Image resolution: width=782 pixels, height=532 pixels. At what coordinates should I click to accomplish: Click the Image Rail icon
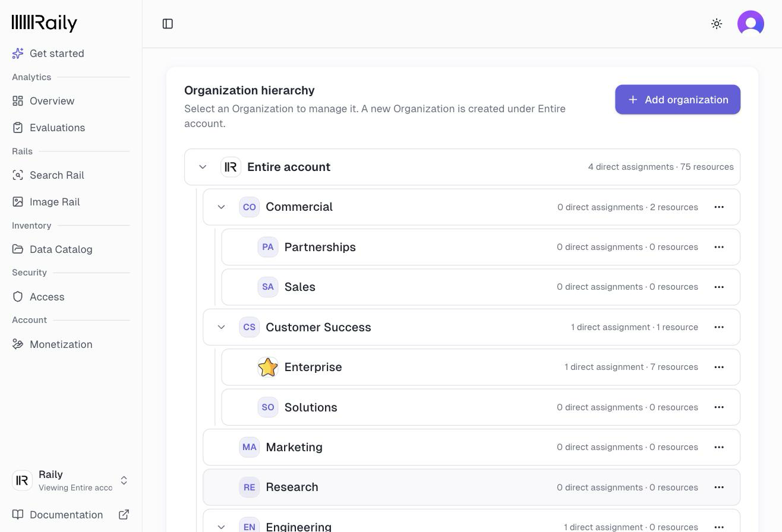(18, 202)
